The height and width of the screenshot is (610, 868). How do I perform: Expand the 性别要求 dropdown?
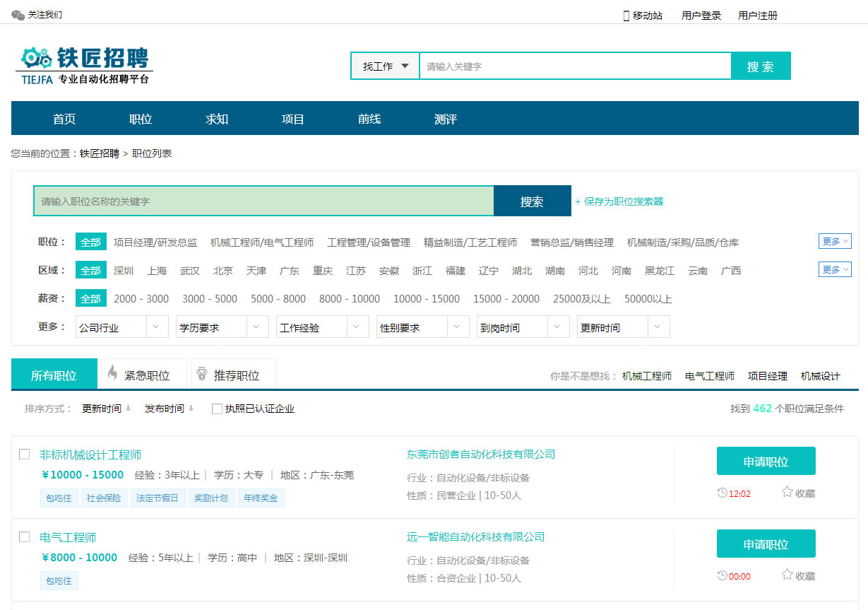[x=422, y=327]
